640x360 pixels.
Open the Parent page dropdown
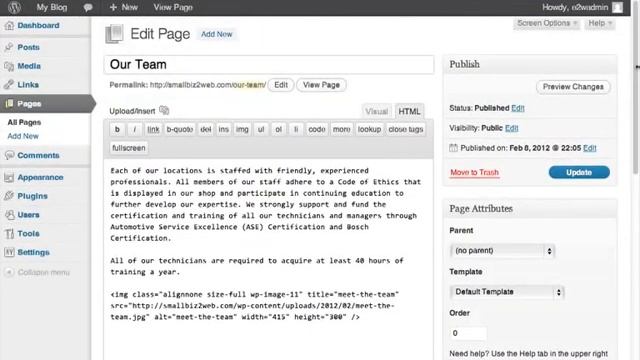pyautogui.click(x=502, y=251)
